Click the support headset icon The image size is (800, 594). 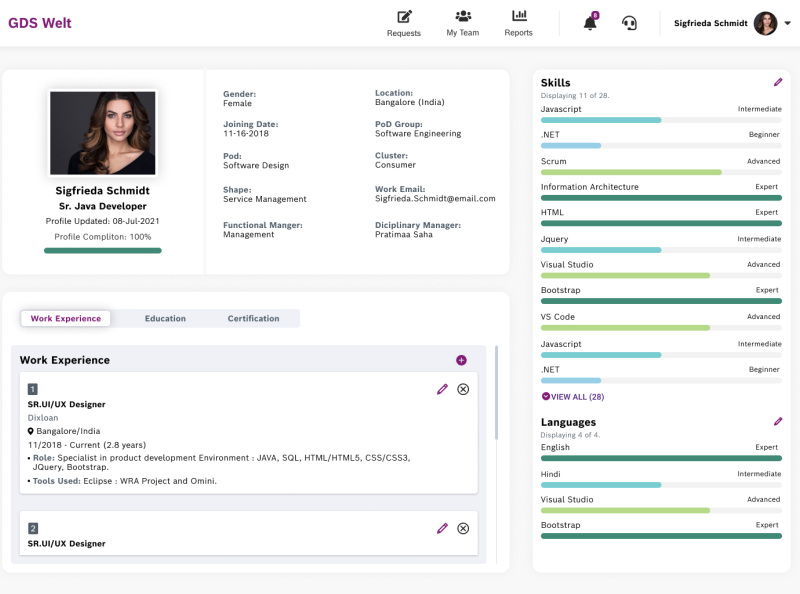click(x=628, y=22)
